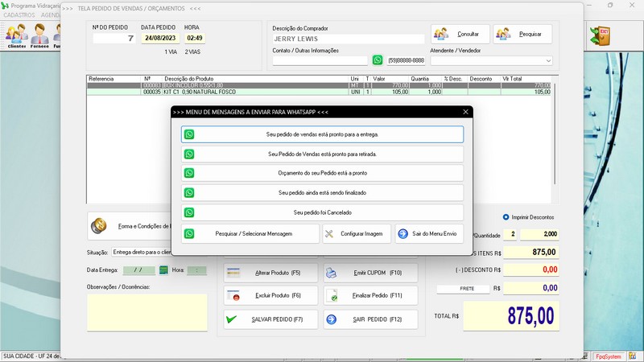The image size is (644, 362).
Task: Send 'pronto para retirada' WhatsApp message
Action: coord(323,154)
